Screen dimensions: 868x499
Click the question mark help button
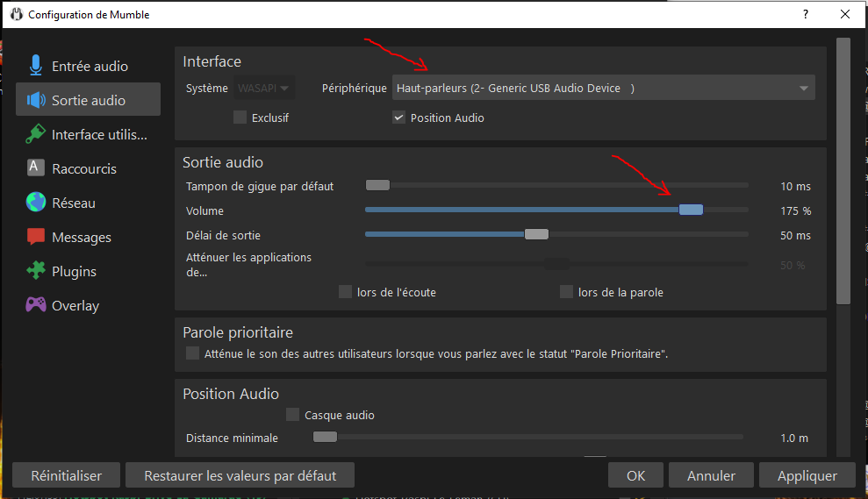[806, 14]
